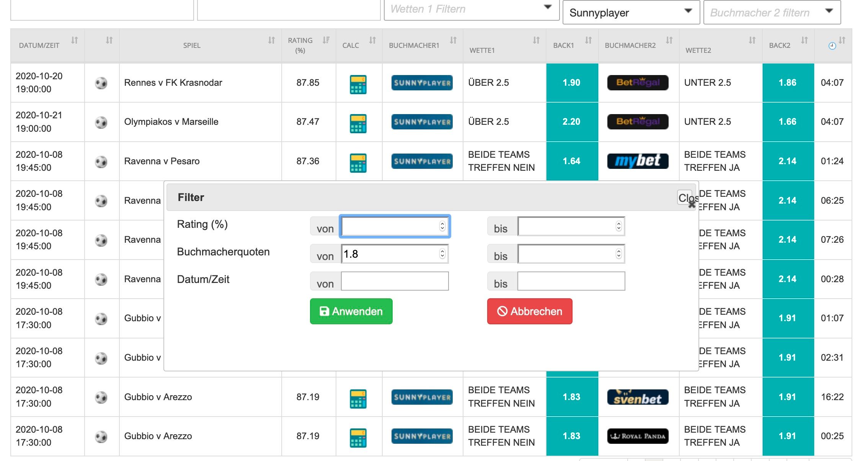Focus Buchmacherquoten bis input field
The height and width of the screenshot is (461, 868).
(571, 254)
